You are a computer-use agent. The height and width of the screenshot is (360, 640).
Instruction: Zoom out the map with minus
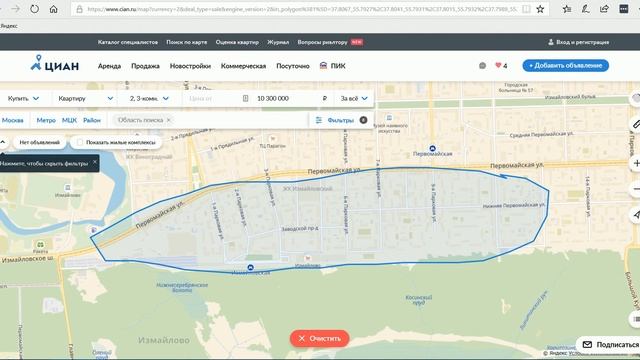point(636,189)
